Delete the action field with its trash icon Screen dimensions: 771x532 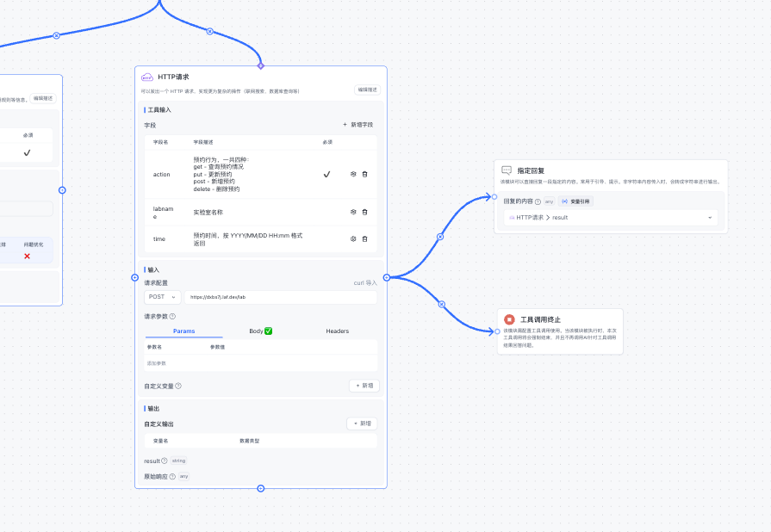[x=364, y=174]
